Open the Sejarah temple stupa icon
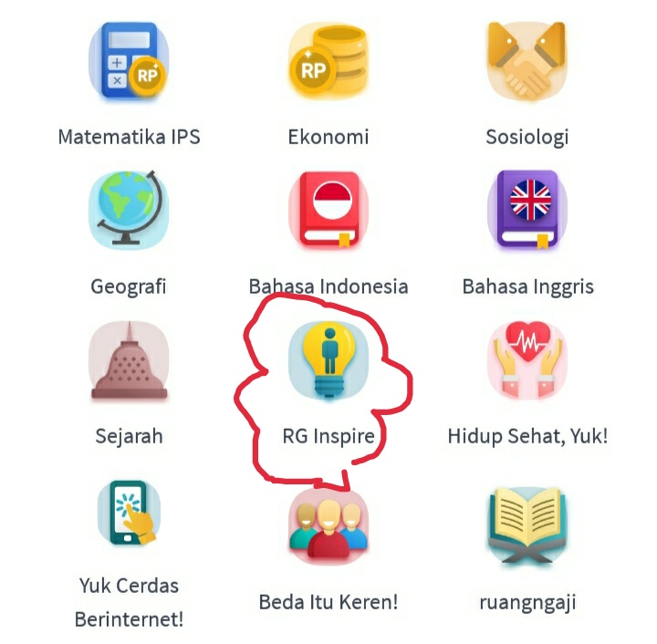The height and width of the screenshot is (644, 657). coord(129,360)
